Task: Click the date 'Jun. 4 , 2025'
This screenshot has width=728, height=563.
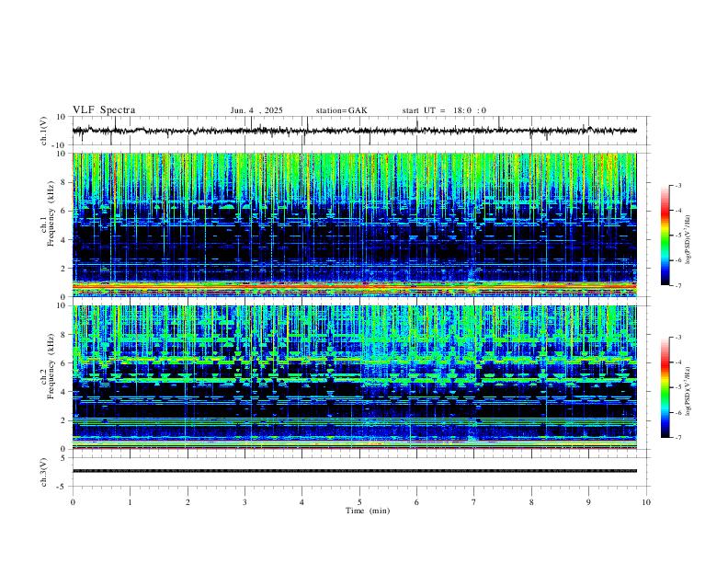Action: click(256, 110)
